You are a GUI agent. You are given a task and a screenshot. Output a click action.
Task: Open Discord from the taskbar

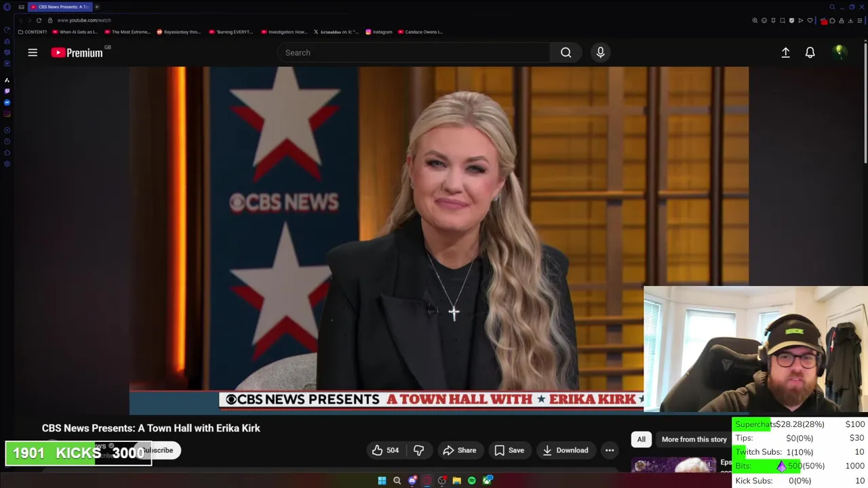(412, 481)
